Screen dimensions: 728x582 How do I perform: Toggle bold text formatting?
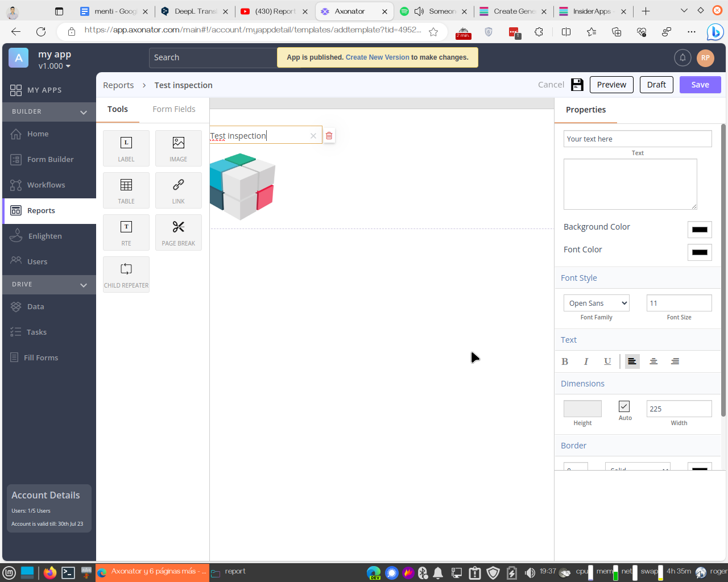(565, 361)
